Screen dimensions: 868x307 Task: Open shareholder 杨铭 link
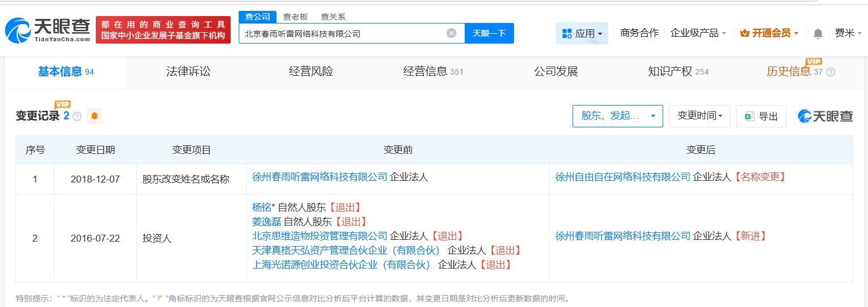pos(262,207)
